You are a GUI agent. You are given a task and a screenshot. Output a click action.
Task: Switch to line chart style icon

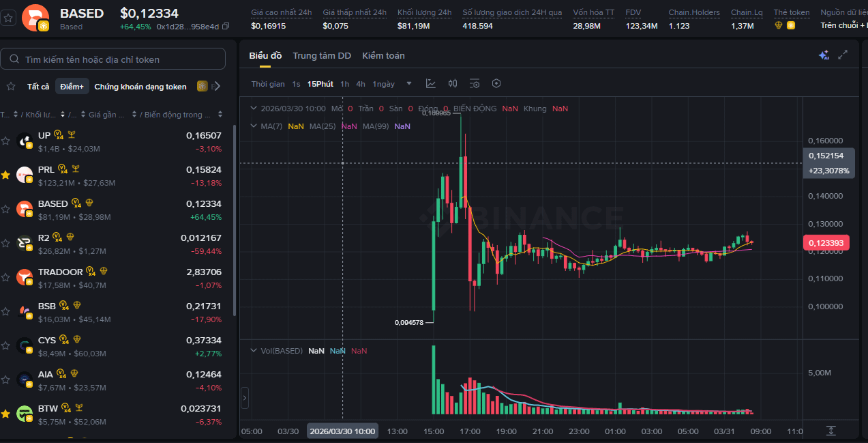(431, 83)
